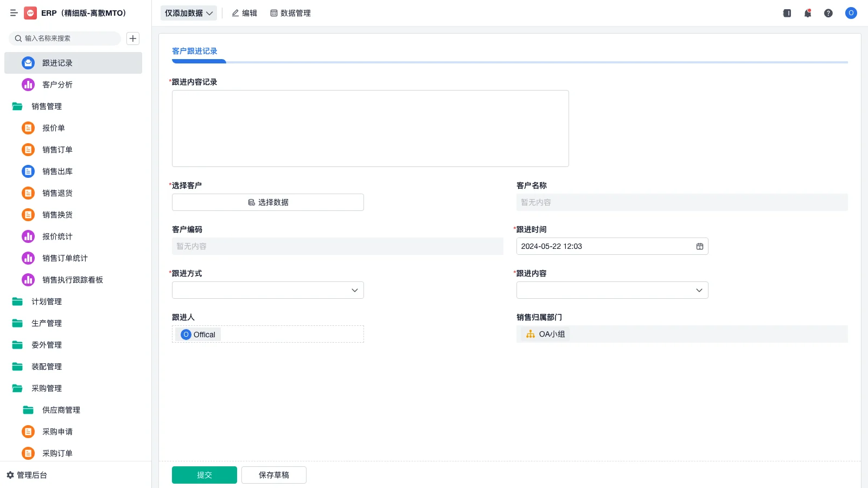Expand the 供应商管理 folder

click(61, 410)
